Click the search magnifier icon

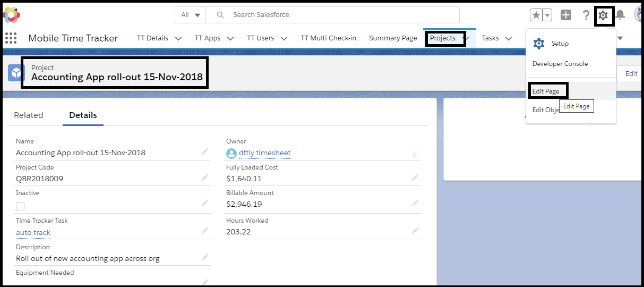point(220,15)
